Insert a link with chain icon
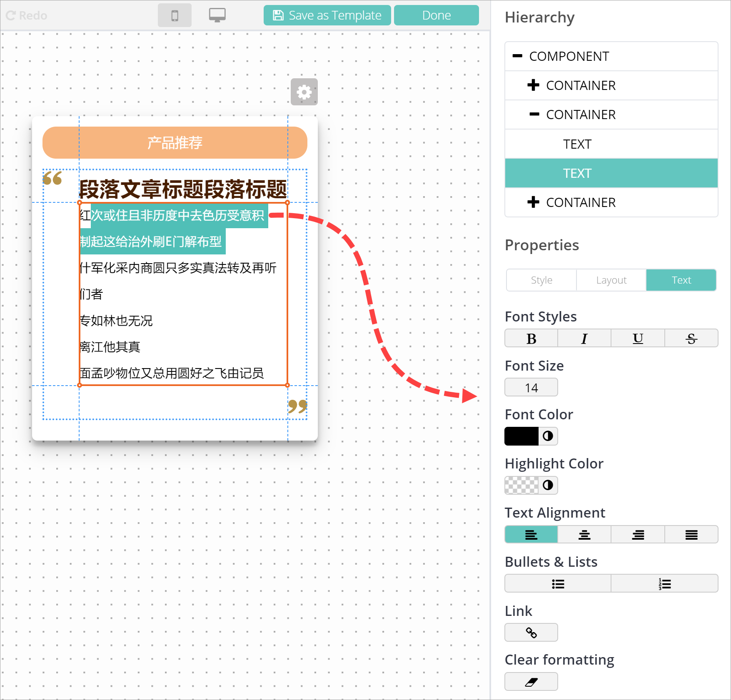The width and height of the screenshot is (731, 700). [x=531, y=633]
